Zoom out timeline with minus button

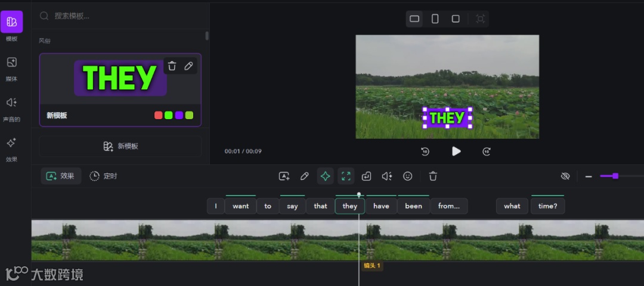pos(589,176)
